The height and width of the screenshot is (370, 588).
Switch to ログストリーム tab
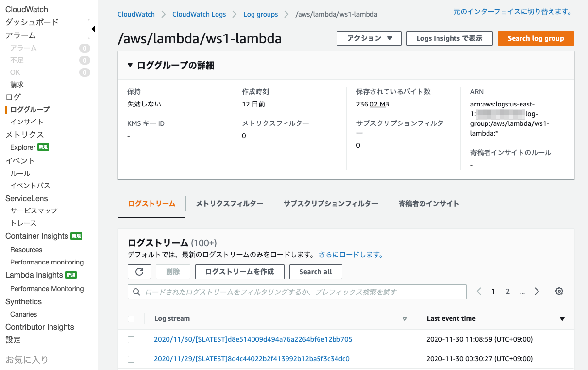pos(152,204)
